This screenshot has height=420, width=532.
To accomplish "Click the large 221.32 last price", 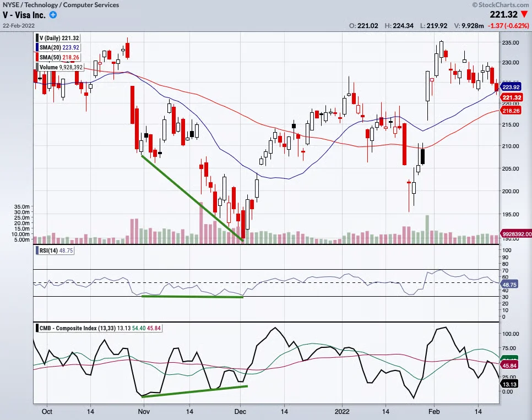I will pyautogui.click(x=503, y=14).
